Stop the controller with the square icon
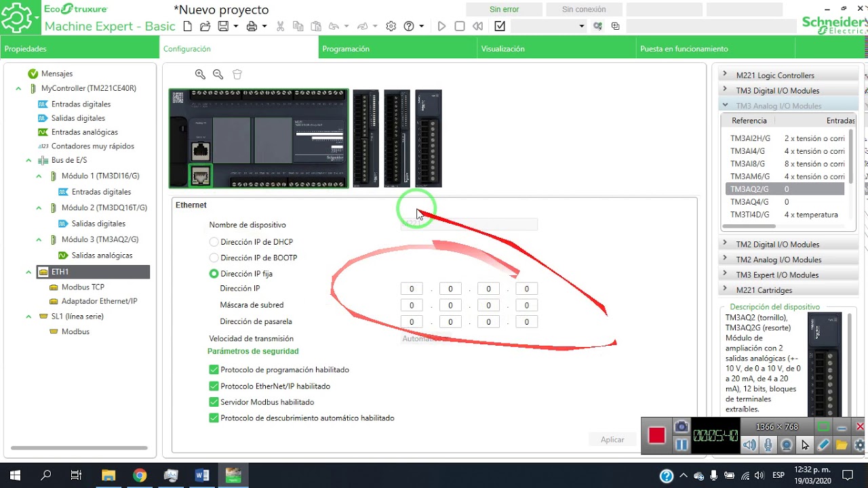 coord(460,26)
